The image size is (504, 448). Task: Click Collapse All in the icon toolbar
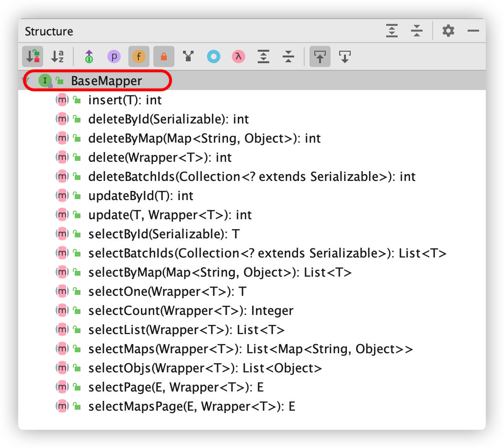tap(288, 57)
